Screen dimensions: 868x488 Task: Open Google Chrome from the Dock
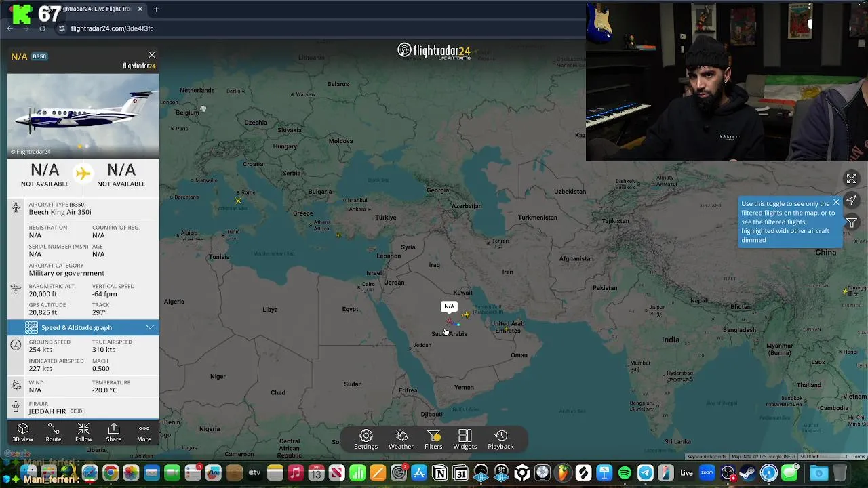click(111, 473)
